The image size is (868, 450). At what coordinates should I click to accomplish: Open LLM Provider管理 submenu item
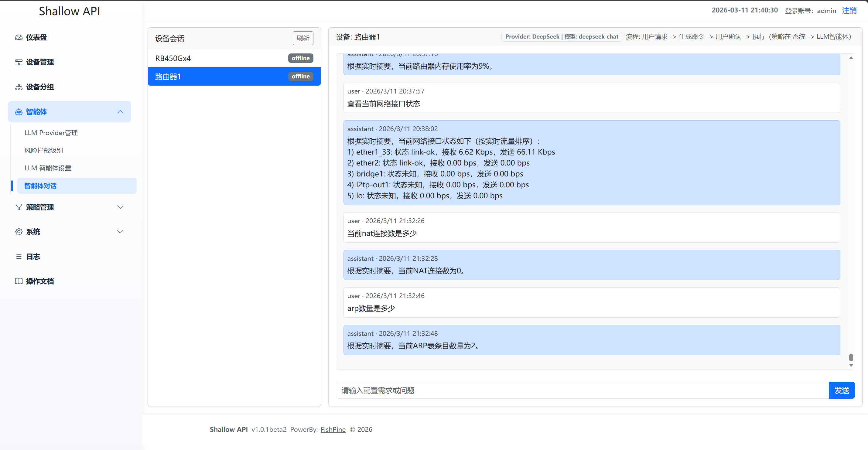click(x=51, y=133)
